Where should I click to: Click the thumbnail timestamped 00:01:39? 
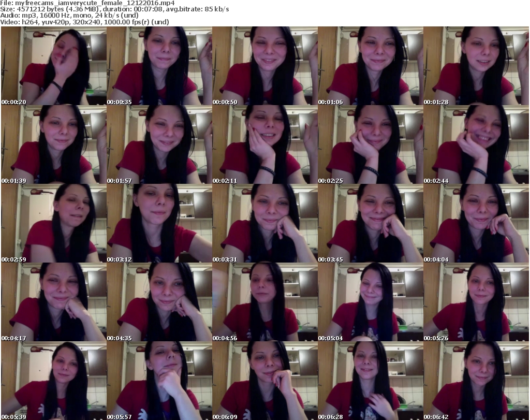tap(54, 144)
